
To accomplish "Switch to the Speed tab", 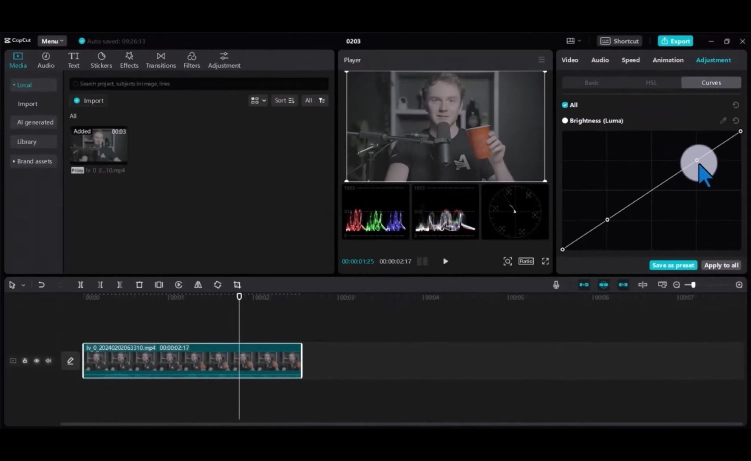I will point(630,60).
